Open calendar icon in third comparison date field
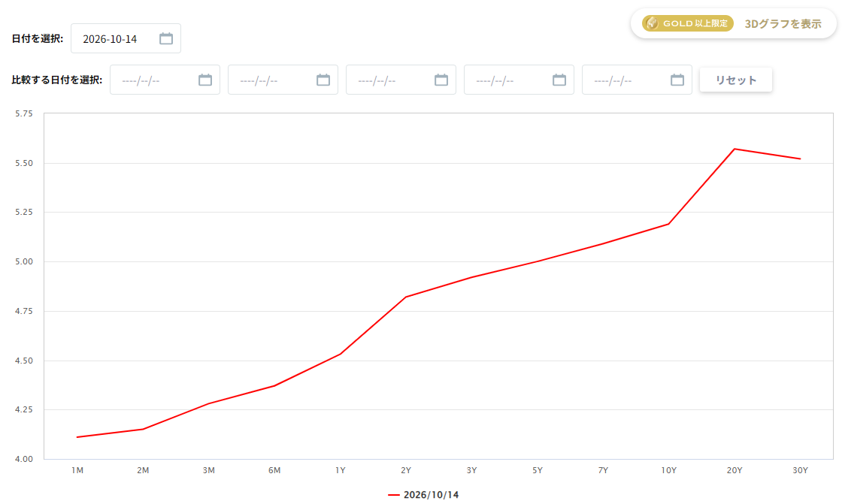Viewport: 842px width, 504px height. (x=441, y=80)
